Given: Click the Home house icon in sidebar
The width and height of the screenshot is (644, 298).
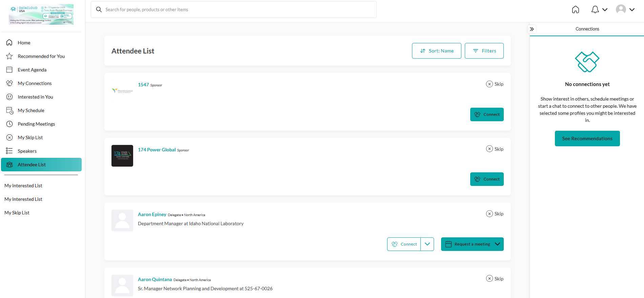Looking at the screenshot, I should (x=9, y=43).
